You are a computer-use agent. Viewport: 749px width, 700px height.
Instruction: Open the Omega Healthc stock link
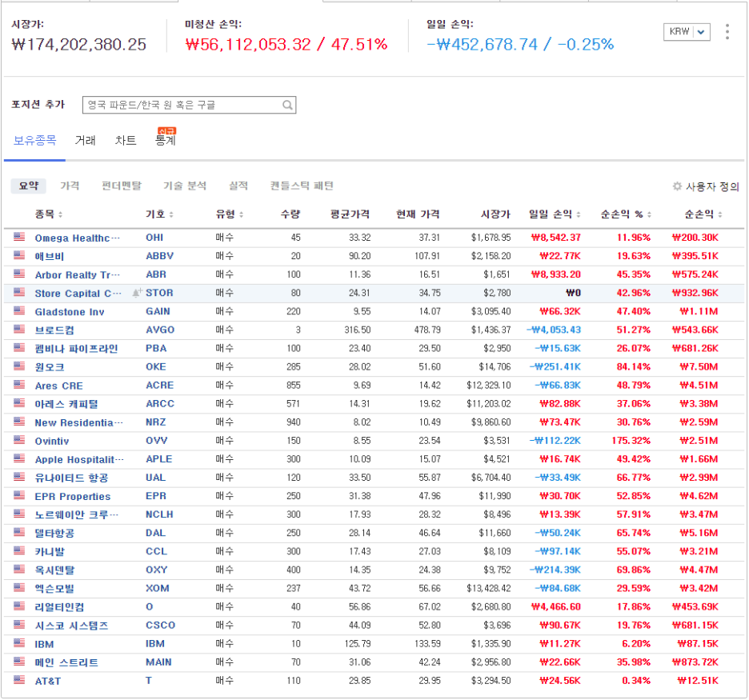[x=77, y=238]
